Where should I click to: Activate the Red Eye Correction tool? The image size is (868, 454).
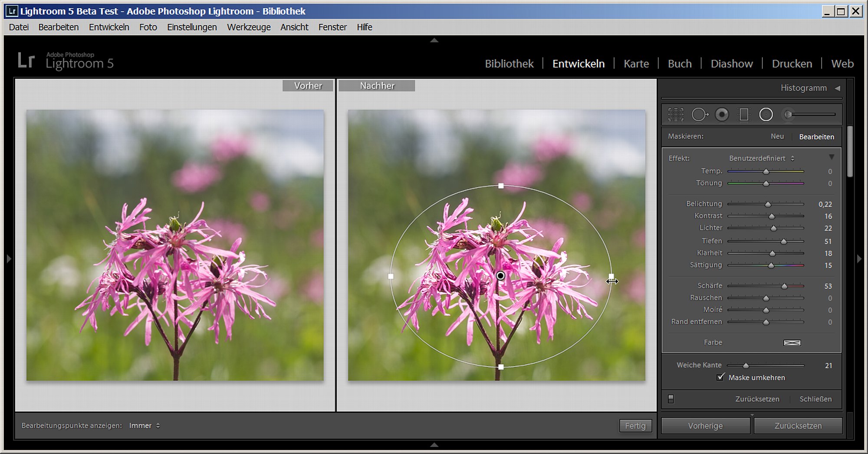pyautogui.click(x=722, y=114)
